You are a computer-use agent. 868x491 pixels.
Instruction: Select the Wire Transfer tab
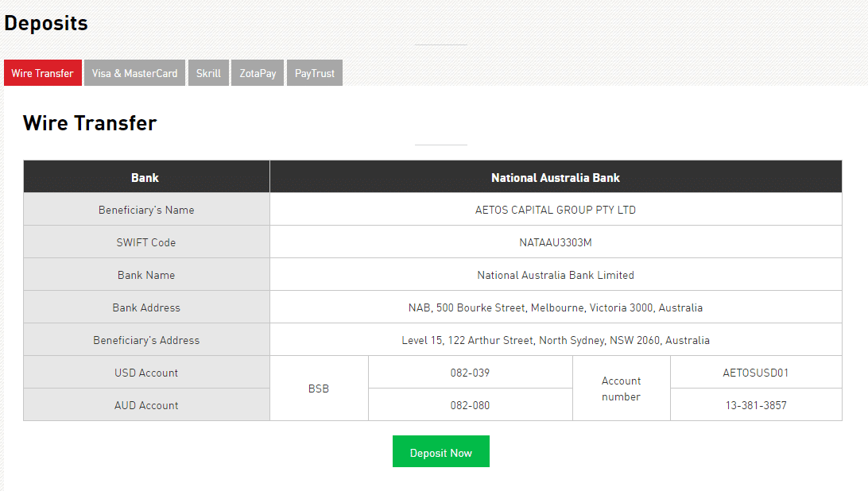(42, 73)
